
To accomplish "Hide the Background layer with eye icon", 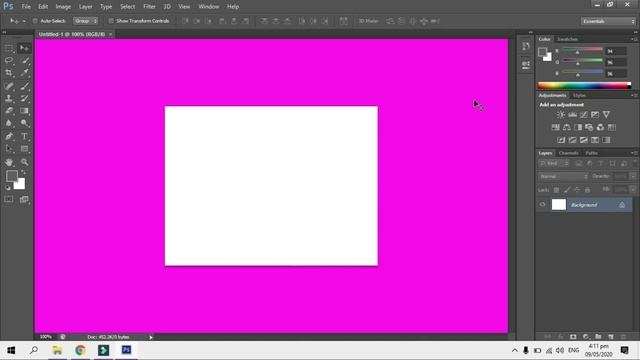I will [542, 204].
